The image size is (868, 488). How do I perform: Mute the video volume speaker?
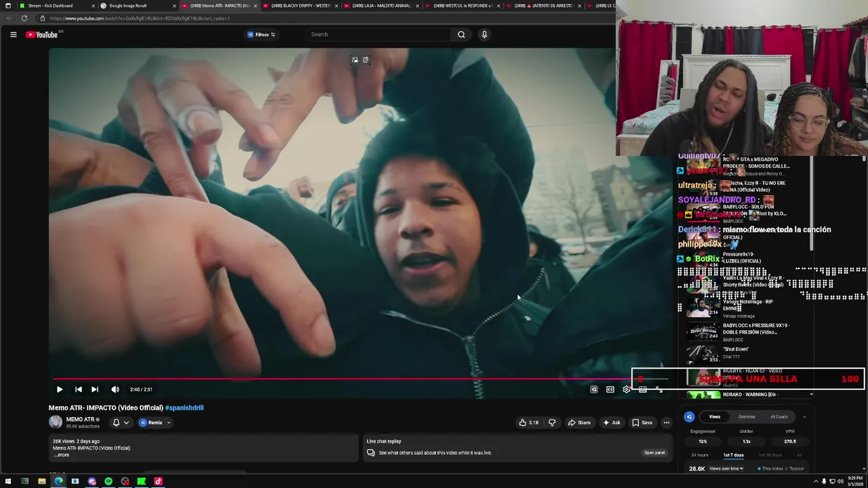coord(115,389)
